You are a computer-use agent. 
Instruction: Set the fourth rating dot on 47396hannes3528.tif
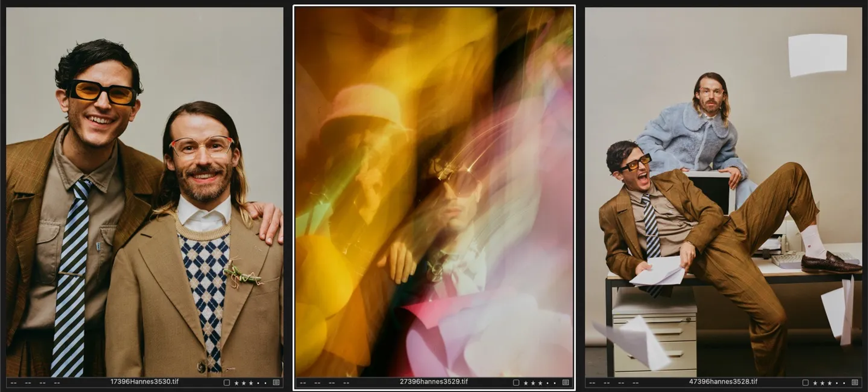(837, 383)
